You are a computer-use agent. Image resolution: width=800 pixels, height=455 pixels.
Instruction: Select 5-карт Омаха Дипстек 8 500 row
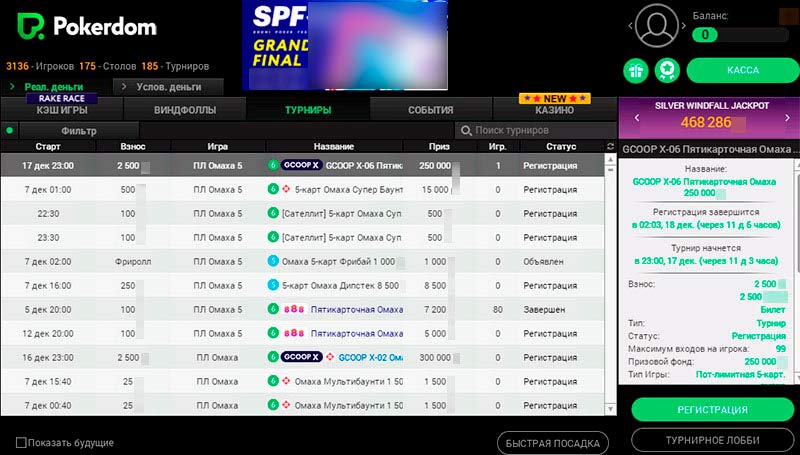(x=302, y=285)
